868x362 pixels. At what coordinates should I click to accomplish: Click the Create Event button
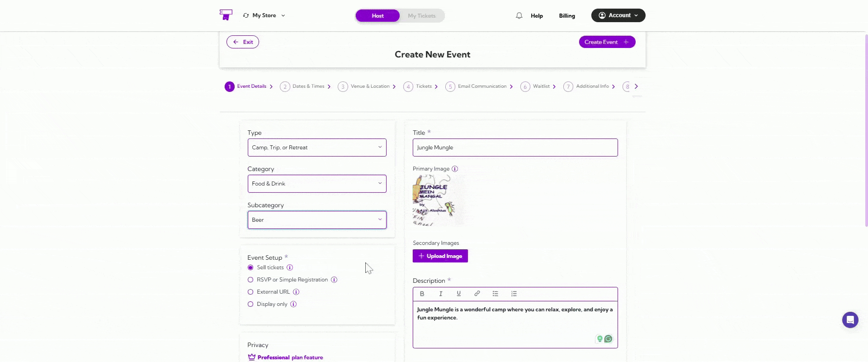coord(607,42)
